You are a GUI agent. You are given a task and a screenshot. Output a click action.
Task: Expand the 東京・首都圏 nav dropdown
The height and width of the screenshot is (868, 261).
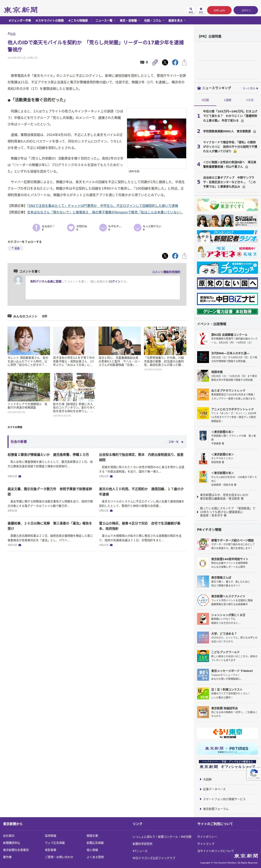(130, 21)
